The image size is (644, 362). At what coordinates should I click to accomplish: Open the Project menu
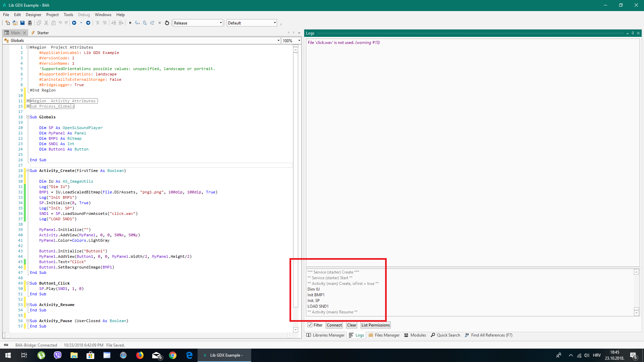point(52,14)
